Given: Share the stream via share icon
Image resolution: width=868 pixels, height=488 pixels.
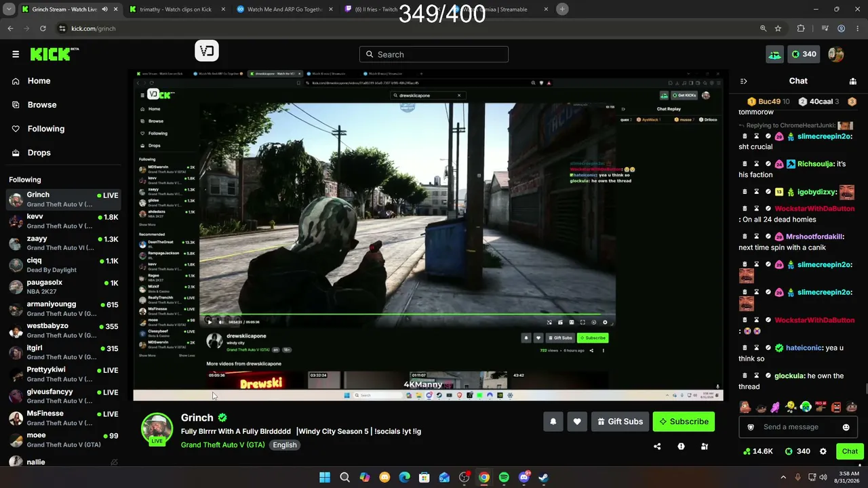Looking at the screenshot, I should tap(657, 447).
